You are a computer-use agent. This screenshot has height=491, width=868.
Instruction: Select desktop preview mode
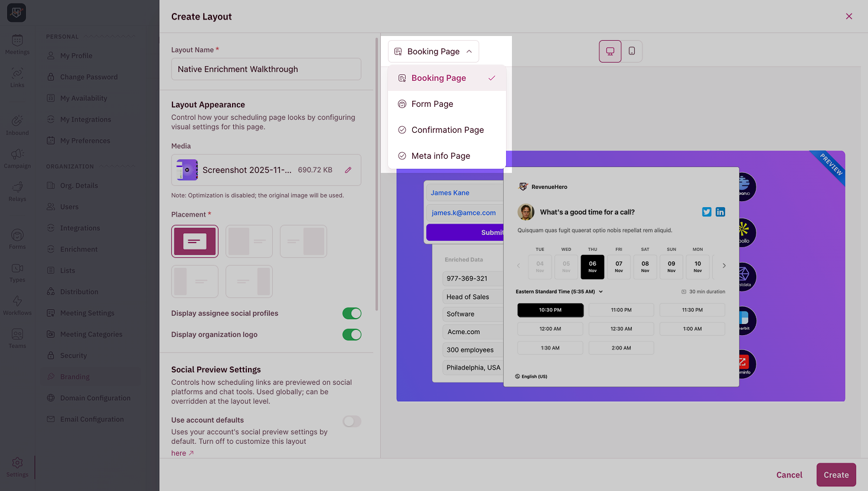coord(609,51)
